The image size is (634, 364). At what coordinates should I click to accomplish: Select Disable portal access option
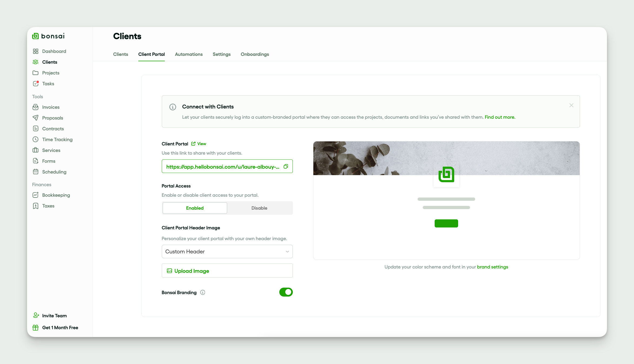[x=259, y=208]
